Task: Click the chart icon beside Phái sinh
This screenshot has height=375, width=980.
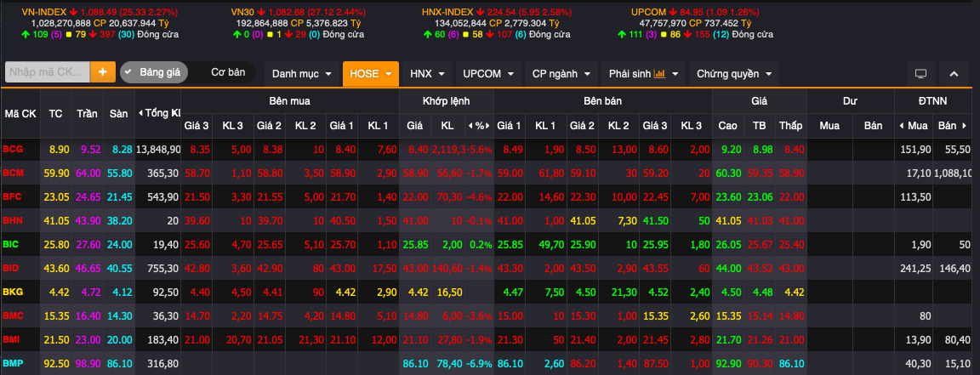Action: coord(659,74)
